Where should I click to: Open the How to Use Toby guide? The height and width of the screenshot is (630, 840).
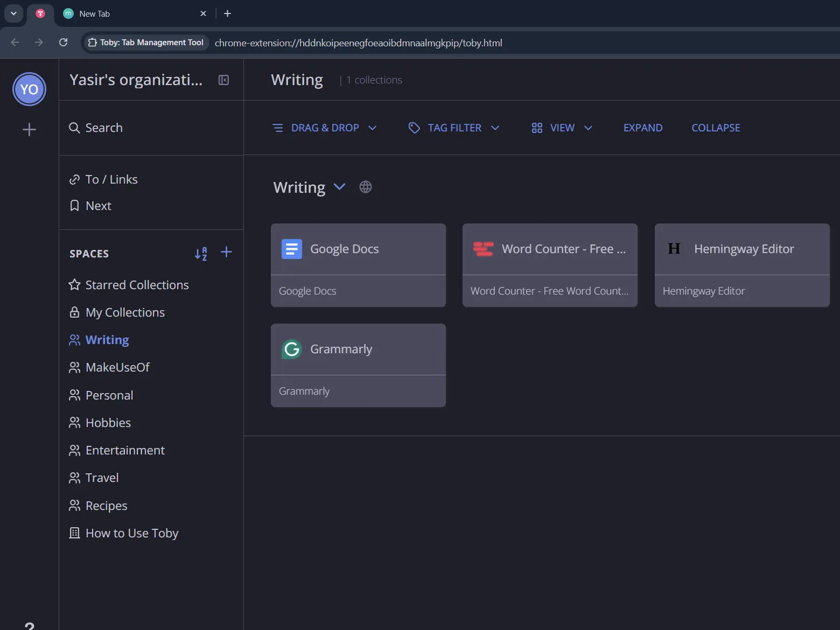pyautogui.click(x=132, y=533)
